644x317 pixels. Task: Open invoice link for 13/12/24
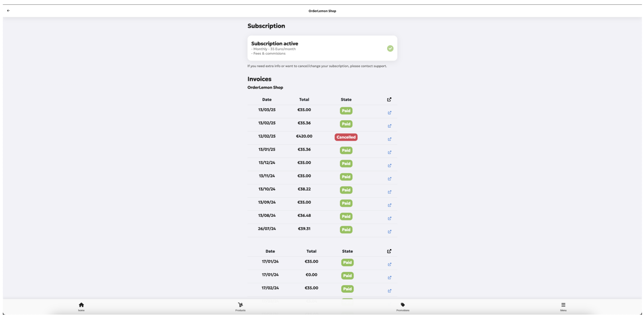click(x=390, y=166)
